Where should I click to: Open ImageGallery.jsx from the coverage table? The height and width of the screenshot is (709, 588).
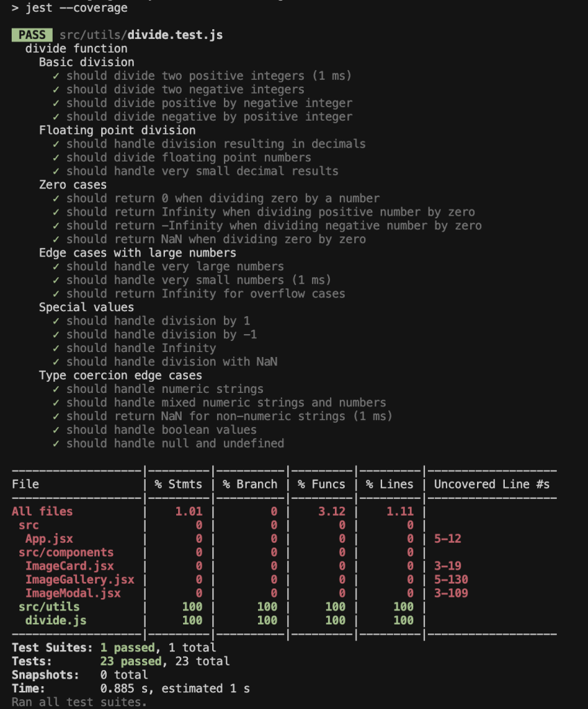click(x=80, y=579)
